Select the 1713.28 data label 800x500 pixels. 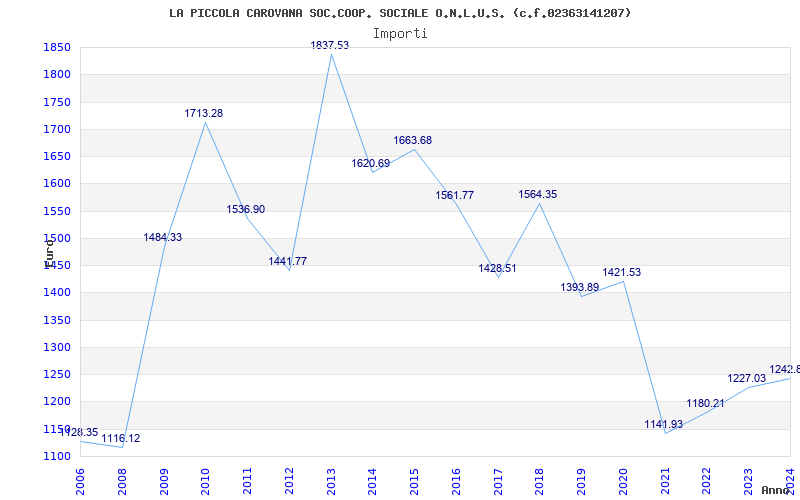(204, 113)
